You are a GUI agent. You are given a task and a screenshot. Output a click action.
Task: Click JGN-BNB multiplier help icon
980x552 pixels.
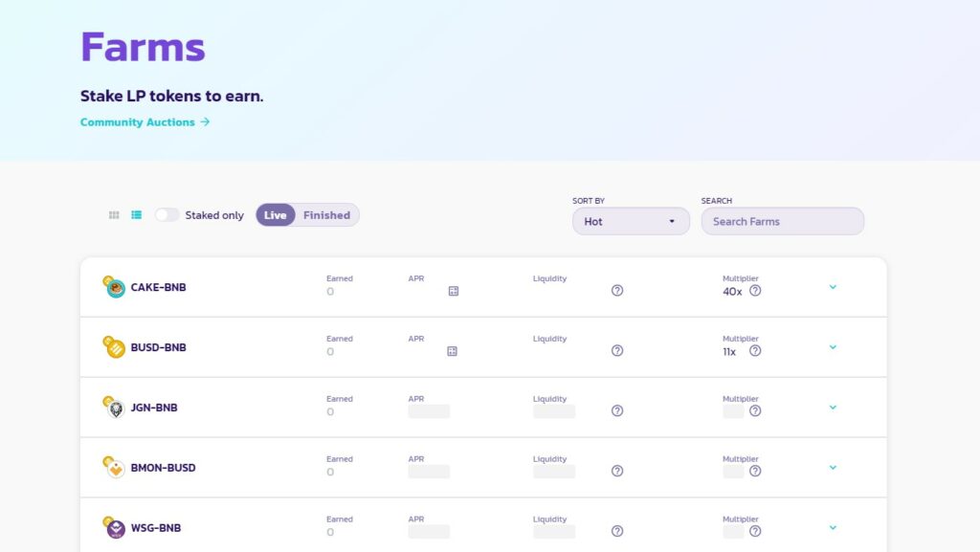tap(755, 410)
